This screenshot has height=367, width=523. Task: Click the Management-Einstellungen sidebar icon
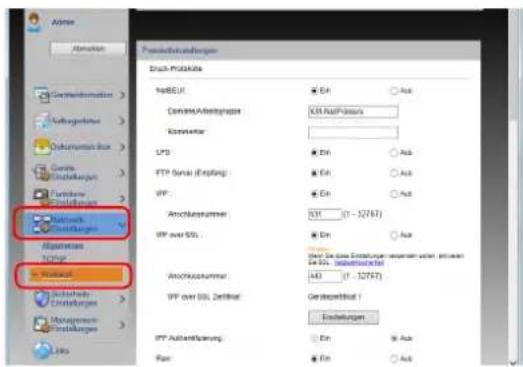(41, 324)
